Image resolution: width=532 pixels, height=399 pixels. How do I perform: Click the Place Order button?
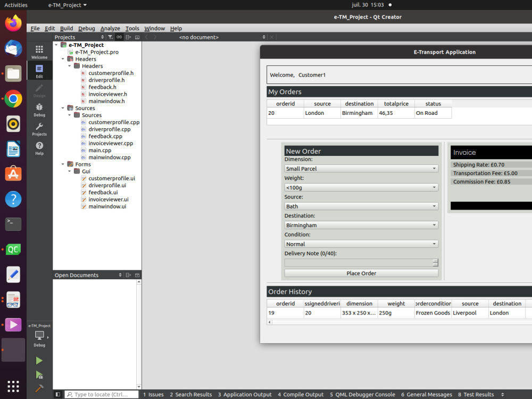[361, 273]
